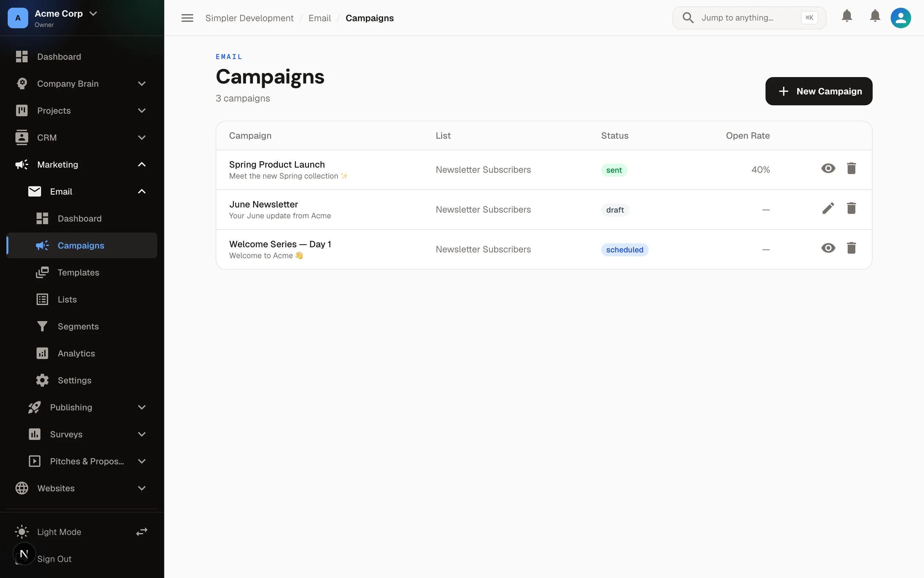
Task: Click the CRM contacts icon
Action: 22,137
